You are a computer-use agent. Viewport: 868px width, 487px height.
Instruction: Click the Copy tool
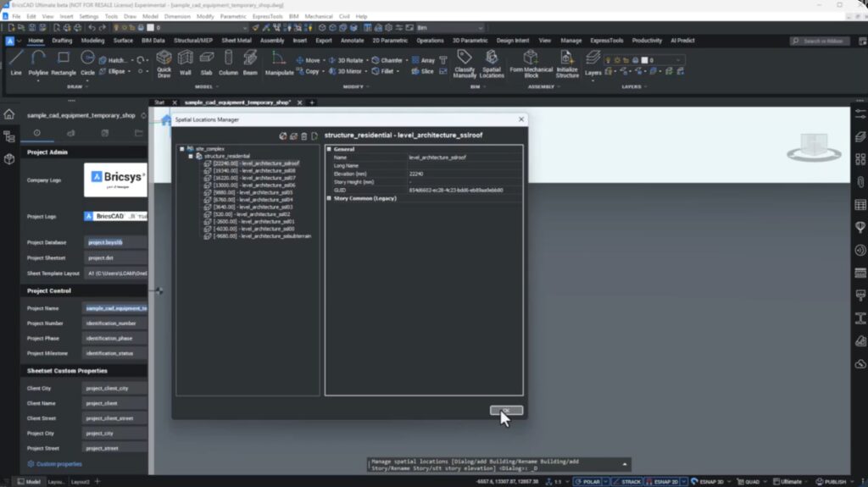pos(308,71)
